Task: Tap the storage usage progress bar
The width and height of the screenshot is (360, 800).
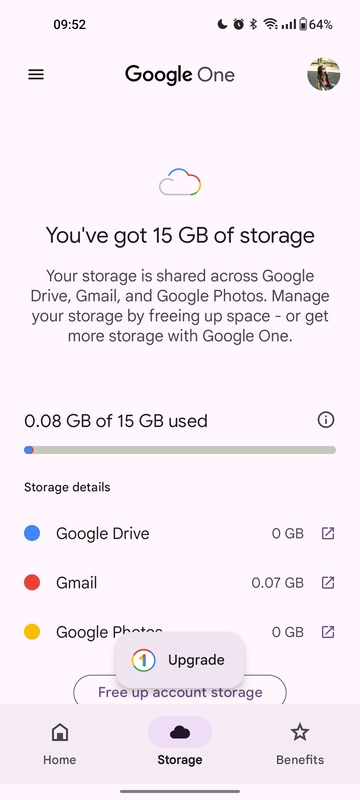Action: pos(180,450)
